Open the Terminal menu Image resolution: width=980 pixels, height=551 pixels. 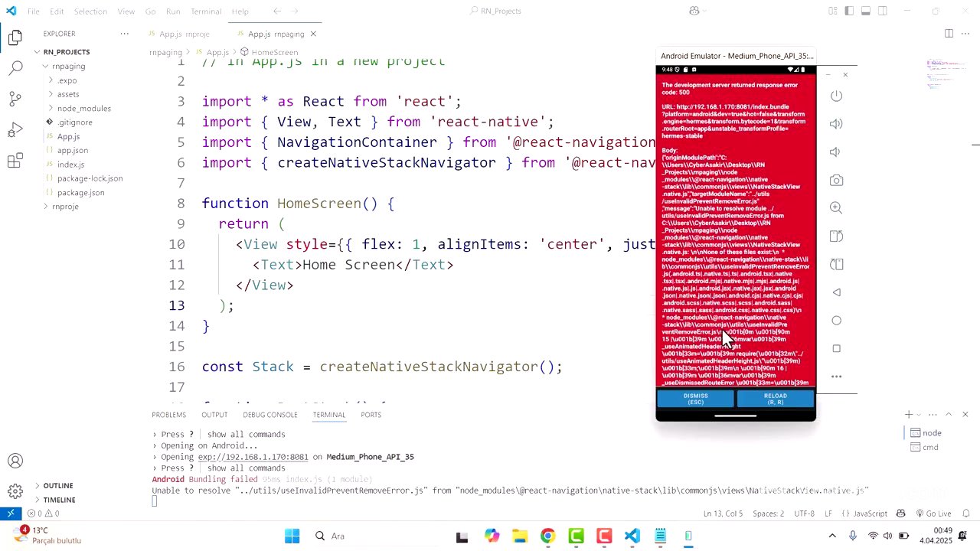206,11
